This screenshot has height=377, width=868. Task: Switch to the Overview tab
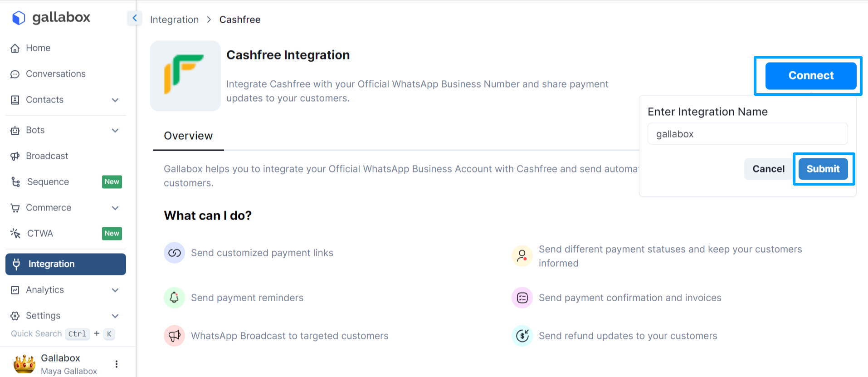tap(188, 136)
